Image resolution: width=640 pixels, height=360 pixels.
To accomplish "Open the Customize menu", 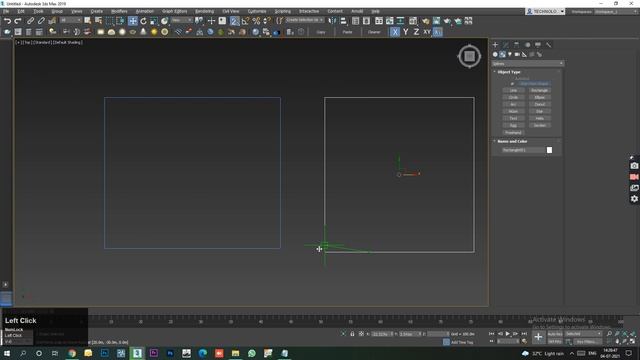I will coord(257,11).
